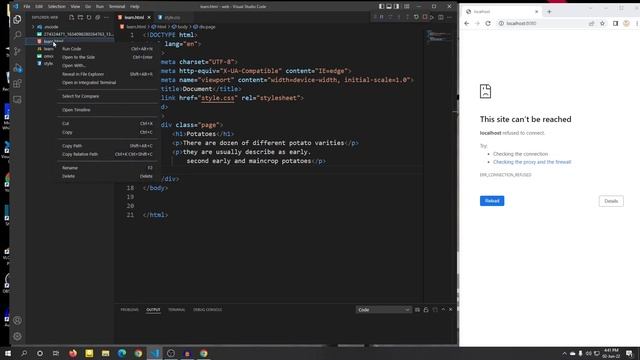640x360 pixels.
Task: Close the learn.html editor tab
Action: tap(149, 18)
